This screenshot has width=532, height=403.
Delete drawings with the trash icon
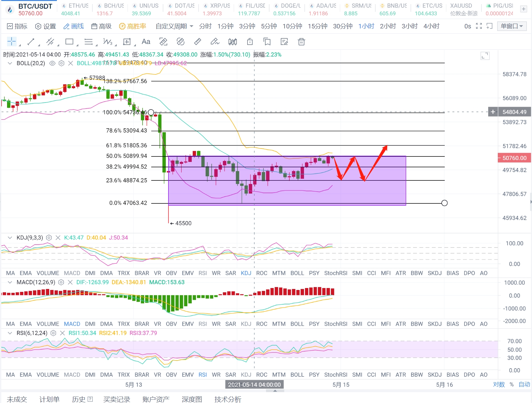[x=301, y=42]
